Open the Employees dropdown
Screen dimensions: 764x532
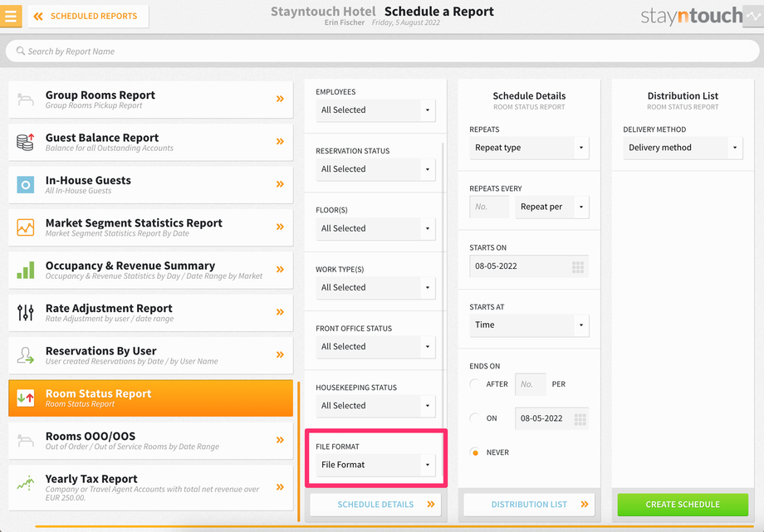375,110
